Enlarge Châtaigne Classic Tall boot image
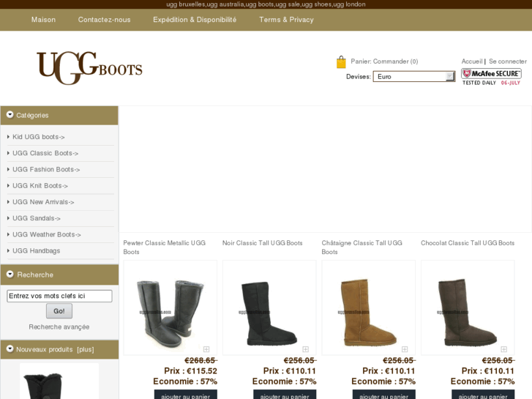This screenshot has height=399, width=532. point(405,349)
